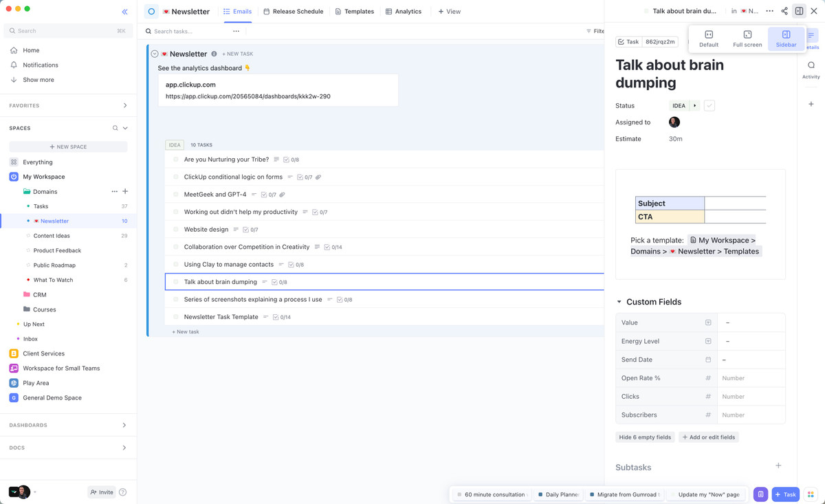The image size is (825, 504).
Task: Switch to the Release Schedule tab
Action: tap(293, 12)
